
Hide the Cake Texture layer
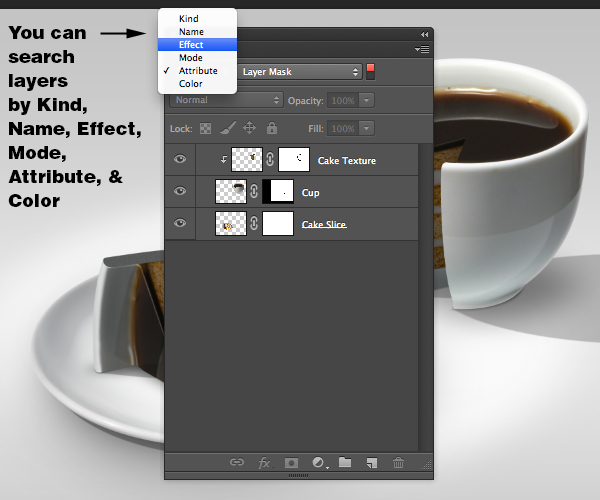click(x=180, y=159)
